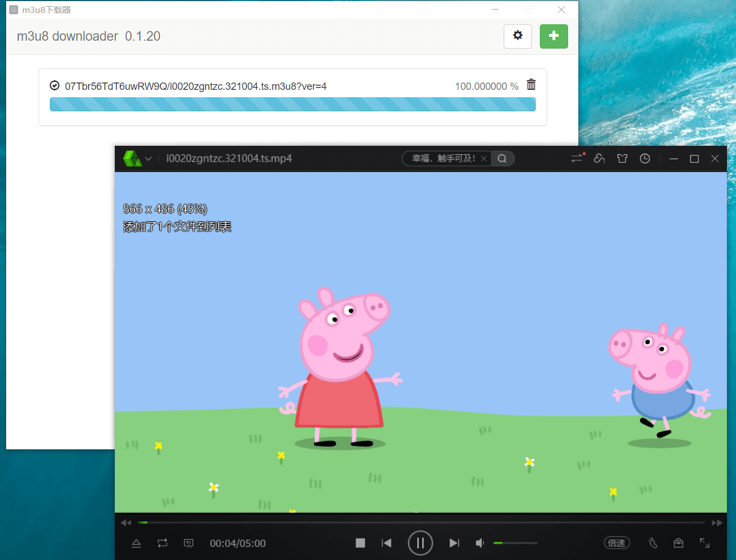Open m3u8 downloader settings with gear button
736x560 pixels.
coord(518,36)
